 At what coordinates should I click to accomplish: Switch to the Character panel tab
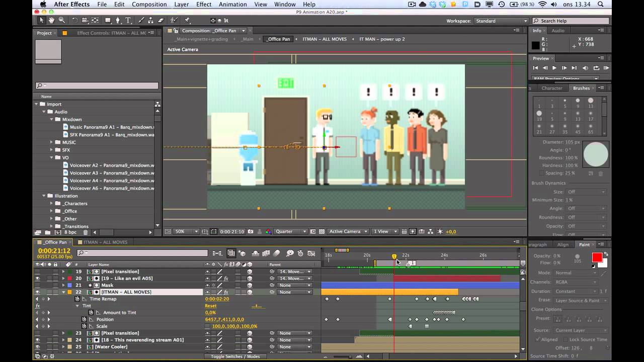coord(551,88)
